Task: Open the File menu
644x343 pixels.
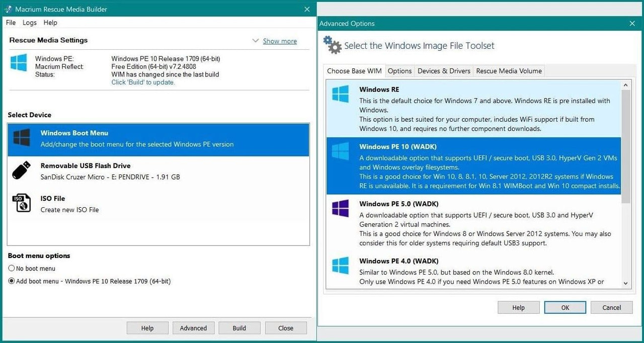Action: click(x=11, y=23)
